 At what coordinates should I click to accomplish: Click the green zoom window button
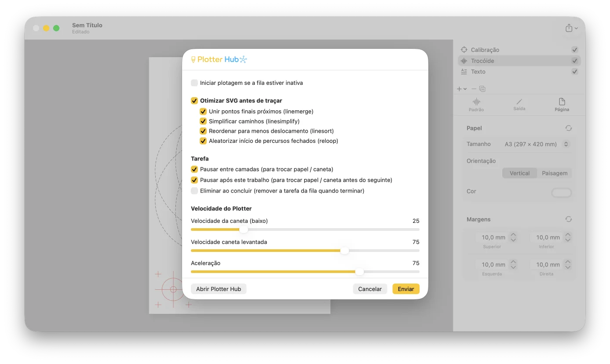pos(56,28)
